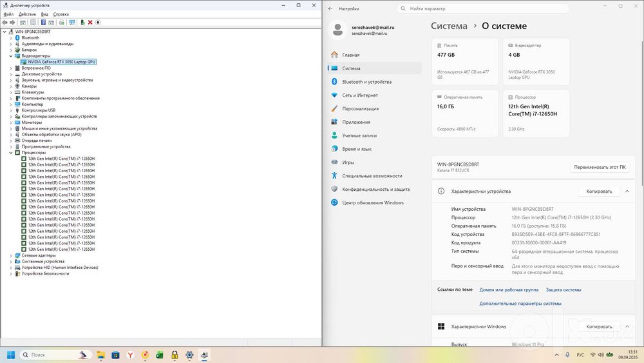Open the Справка menu in Device Manager
644x363 pixels.
point(61,14)
